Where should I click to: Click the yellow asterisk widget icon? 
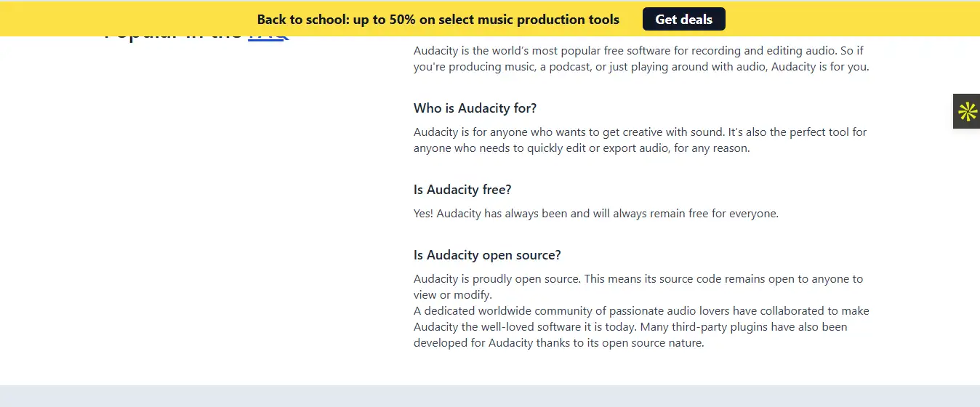point(967,111)
